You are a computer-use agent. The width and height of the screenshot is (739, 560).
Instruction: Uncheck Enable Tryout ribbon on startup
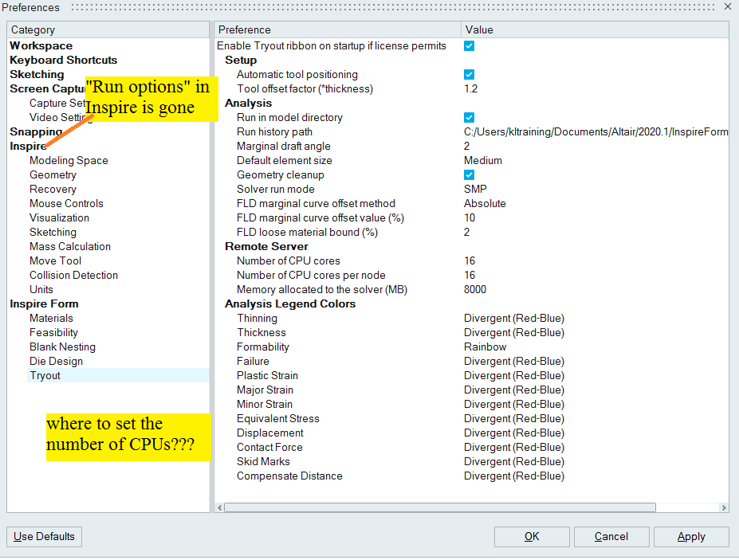pos(470,46)
